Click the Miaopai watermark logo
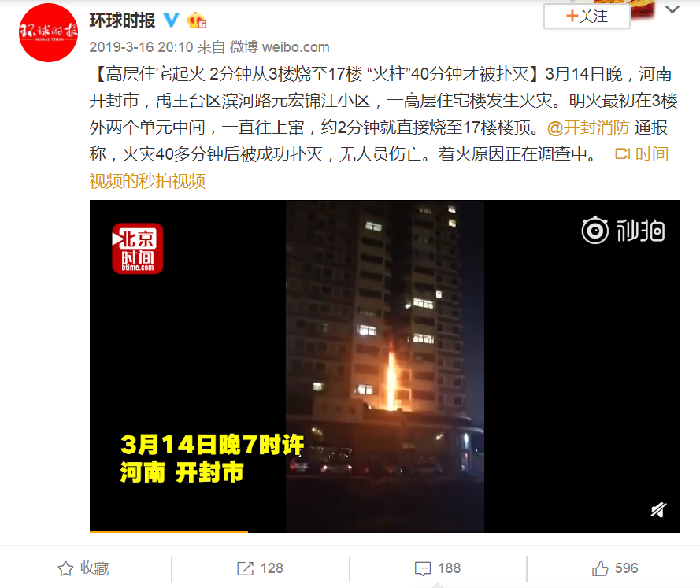Image resolution: width=700 pixels, height=588 pixels. tap(623, 230)
